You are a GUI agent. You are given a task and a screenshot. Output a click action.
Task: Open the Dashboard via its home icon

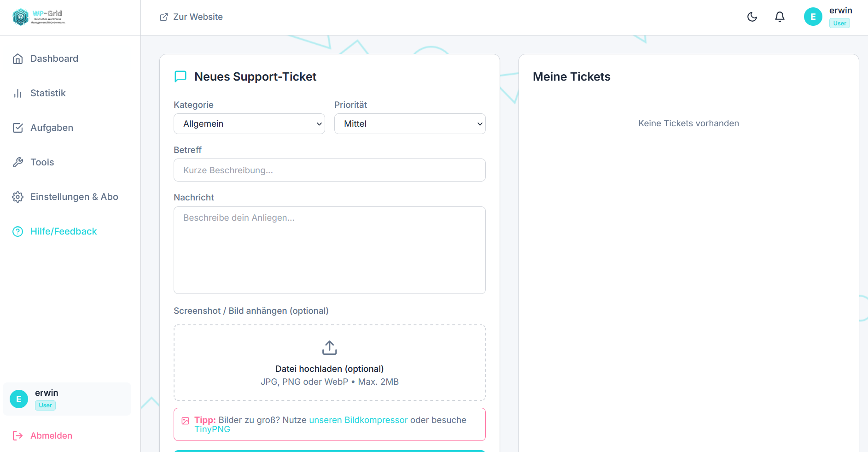[x=17, y=59]
